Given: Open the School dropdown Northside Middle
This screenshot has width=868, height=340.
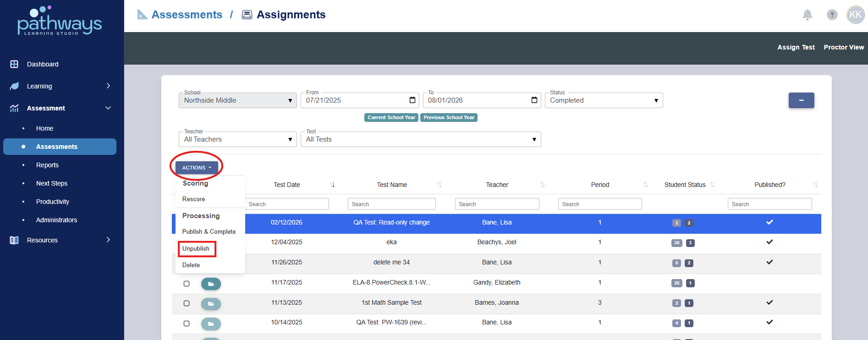Looking at the screenshot, I should click(238, 100).
